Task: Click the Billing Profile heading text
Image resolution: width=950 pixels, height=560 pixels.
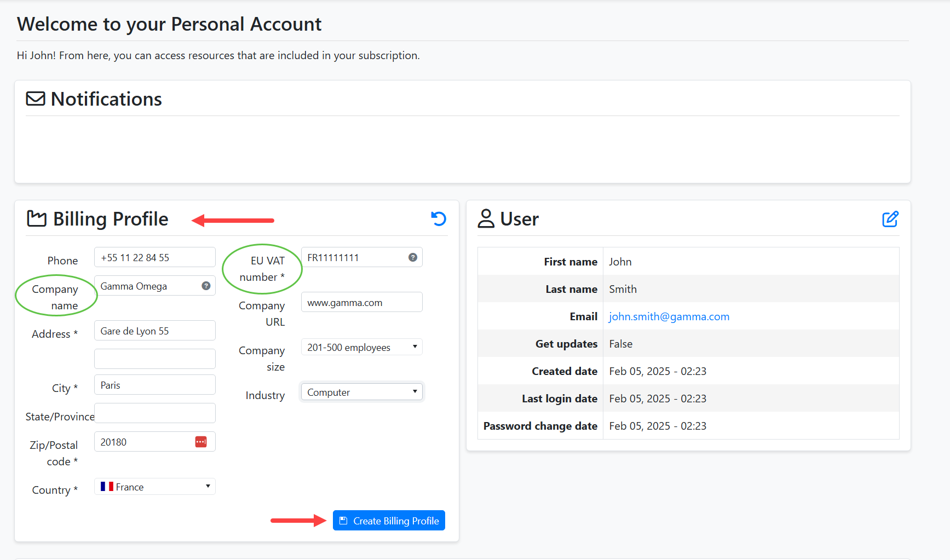Action: coord(111,219)
